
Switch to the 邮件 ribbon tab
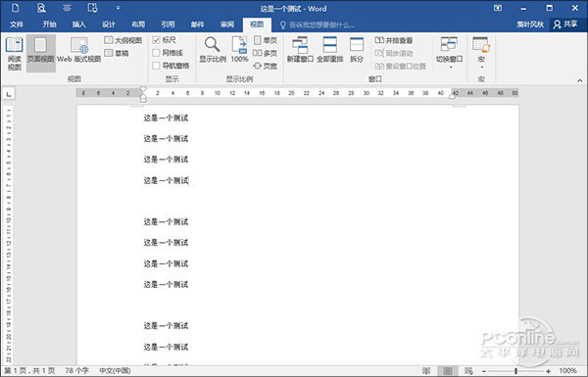(x=197, y=24)
